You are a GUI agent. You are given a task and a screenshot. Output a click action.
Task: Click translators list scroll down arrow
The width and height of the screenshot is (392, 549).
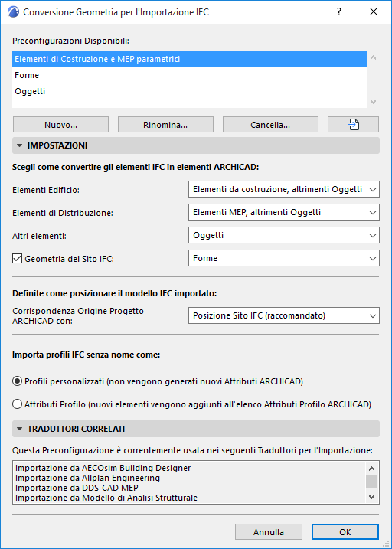(x=371, y=497)
